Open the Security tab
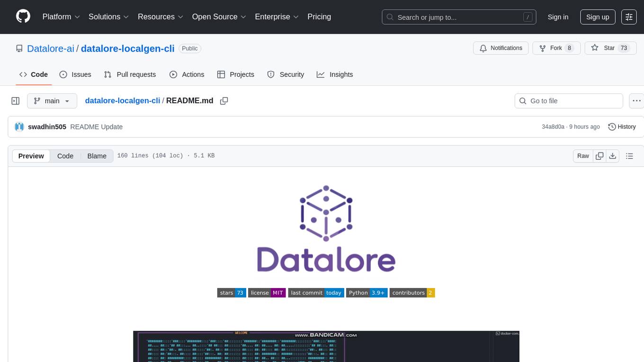Viewport: 644px width, 362px height. [286, 74]
